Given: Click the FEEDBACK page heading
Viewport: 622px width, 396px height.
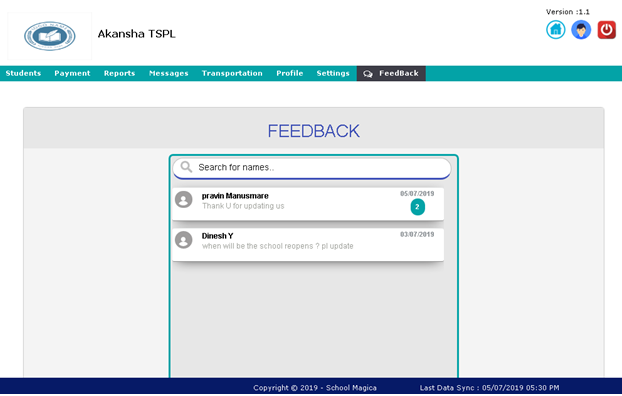Looking at the screenshot, I should 313,131.
